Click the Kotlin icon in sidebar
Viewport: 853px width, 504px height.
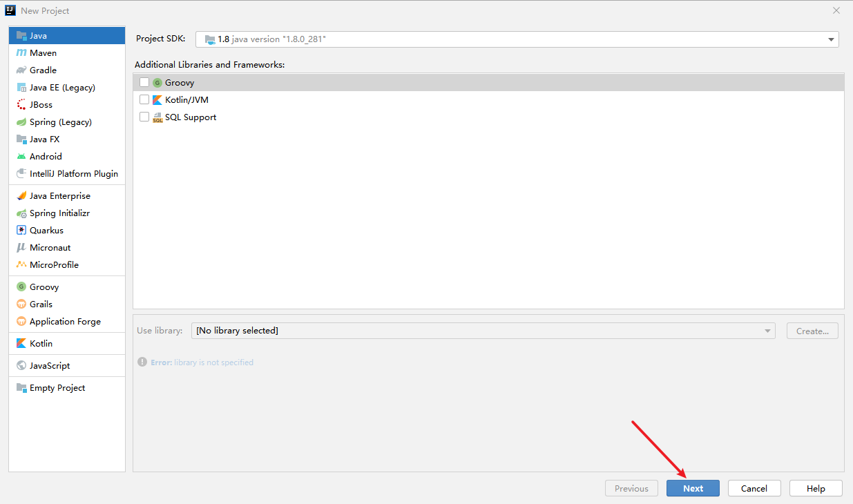[x=21, y=343]
